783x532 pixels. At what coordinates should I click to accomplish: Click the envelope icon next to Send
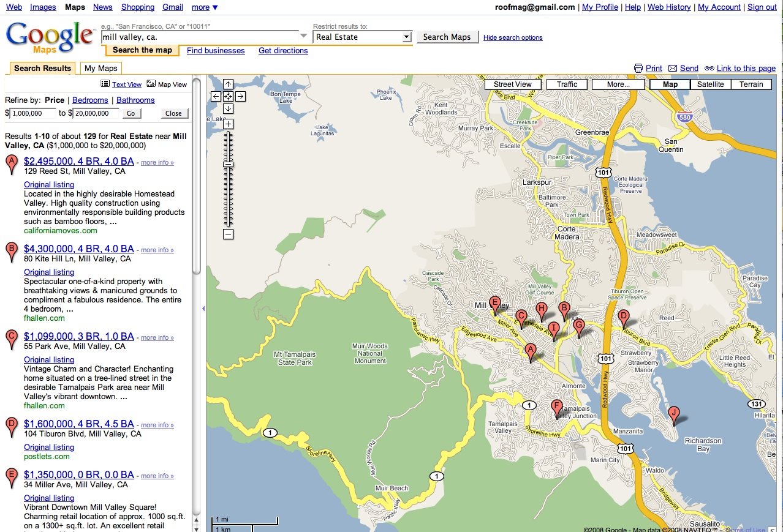pos(673,69)
